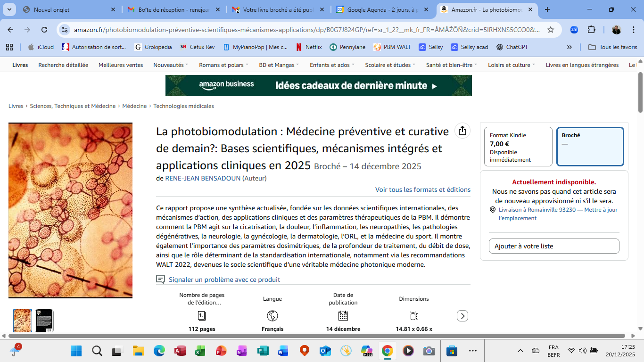The height and width of the screenshot is (362, 644).
Task: Click Signaler un problème avec ce produit
Action: coord(224,280)
